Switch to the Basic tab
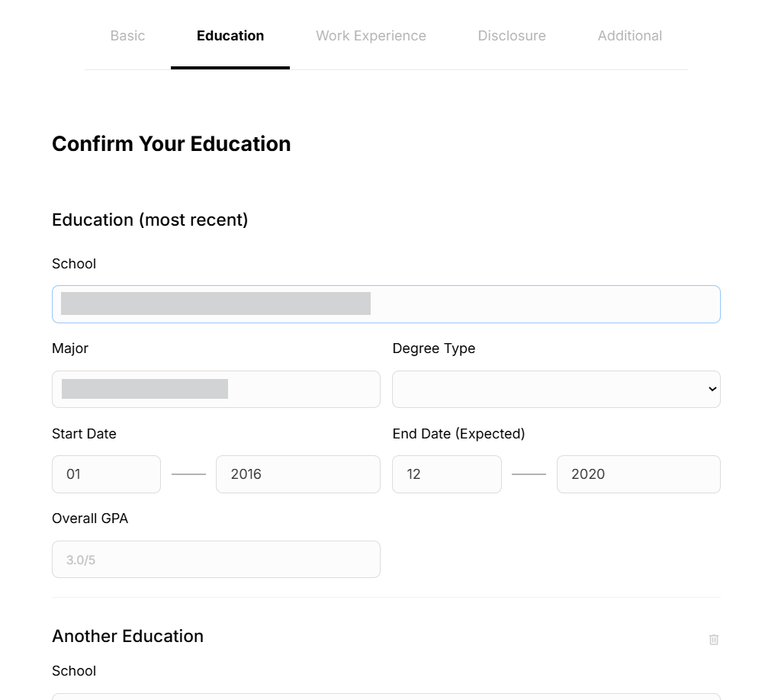The image size is (778, 700). pyautogui.click(x=127, y=36)
